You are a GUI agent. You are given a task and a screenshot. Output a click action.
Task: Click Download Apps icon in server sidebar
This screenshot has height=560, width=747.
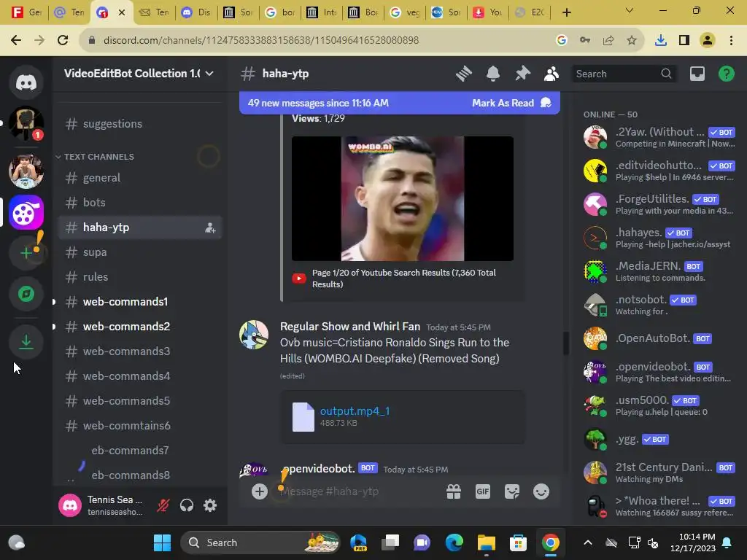[x=26, y=341]
